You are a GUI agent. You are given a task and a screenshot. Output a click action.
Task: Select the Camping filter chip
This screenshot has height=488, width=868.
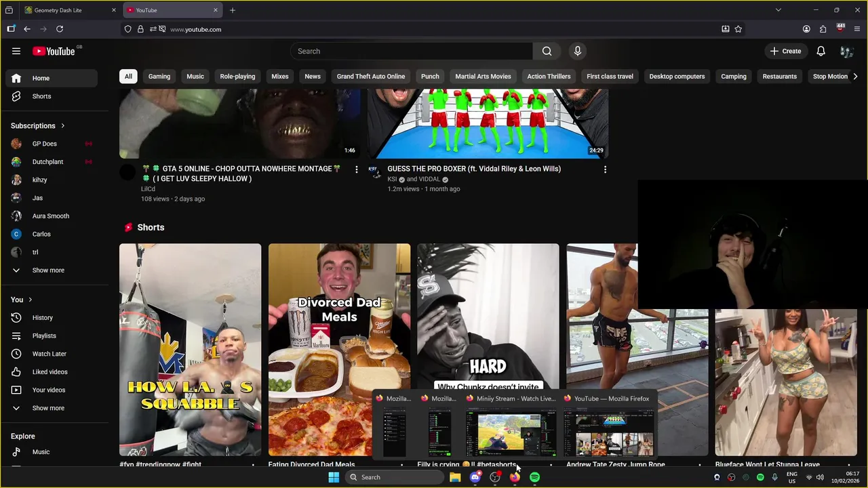[734, 76]
